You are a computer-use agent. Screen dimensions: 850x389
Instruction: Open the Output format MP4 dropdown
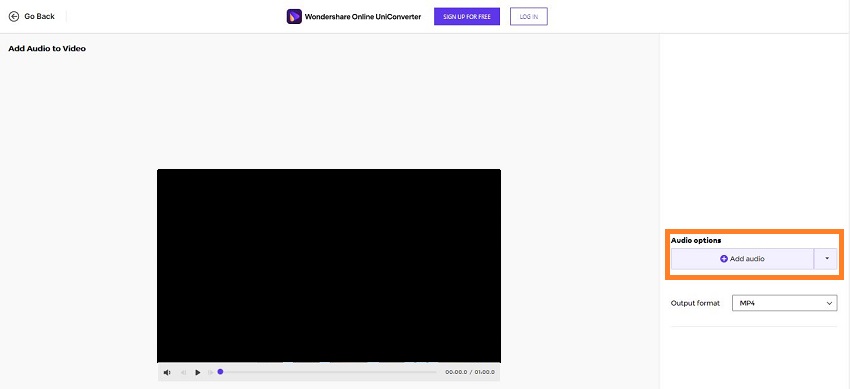point(784,303)
